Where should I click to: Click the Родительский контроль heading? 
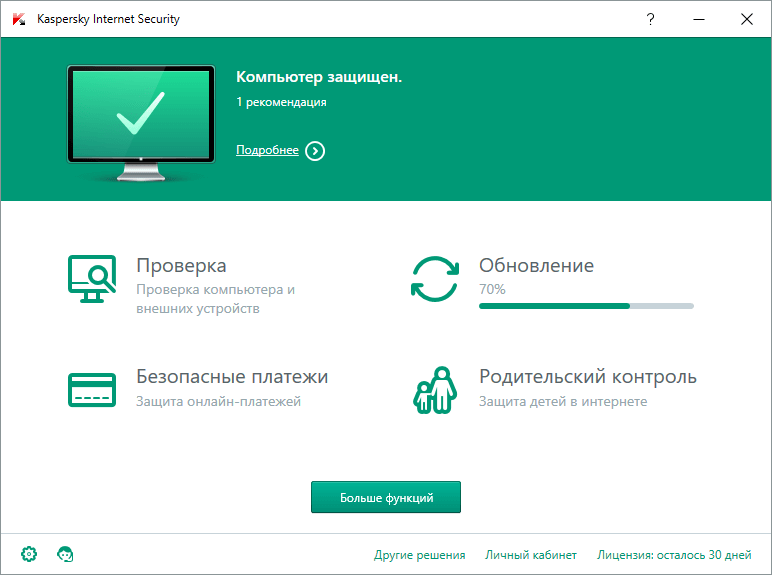(x=588, y=377)
